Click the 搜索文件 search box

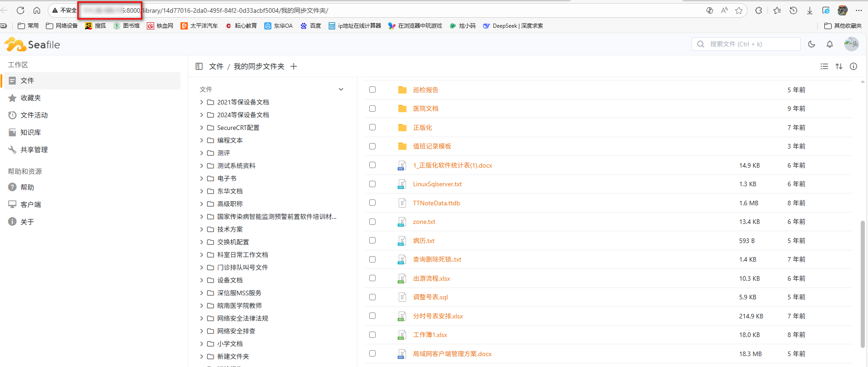(x=750, y=44)
